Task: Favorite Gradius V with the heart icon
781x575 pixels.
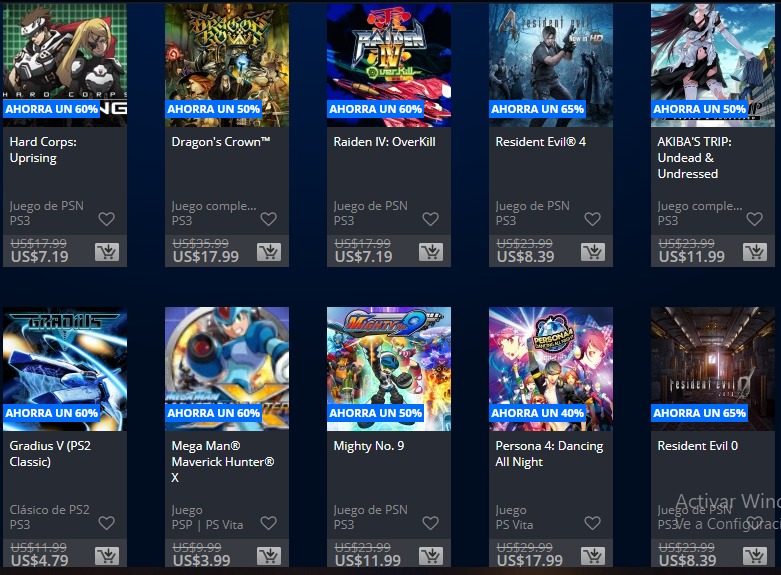Action: click(107, 523)
